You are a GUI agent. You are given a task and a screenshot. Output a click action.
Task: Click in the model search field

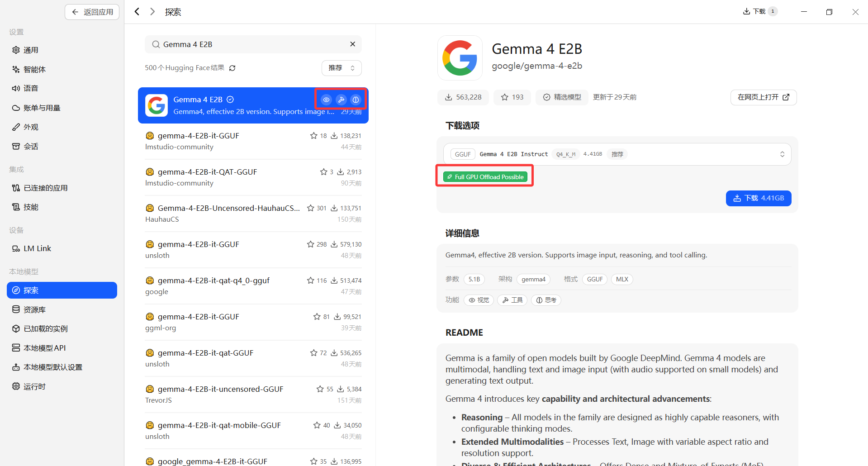tap(253, 44)
